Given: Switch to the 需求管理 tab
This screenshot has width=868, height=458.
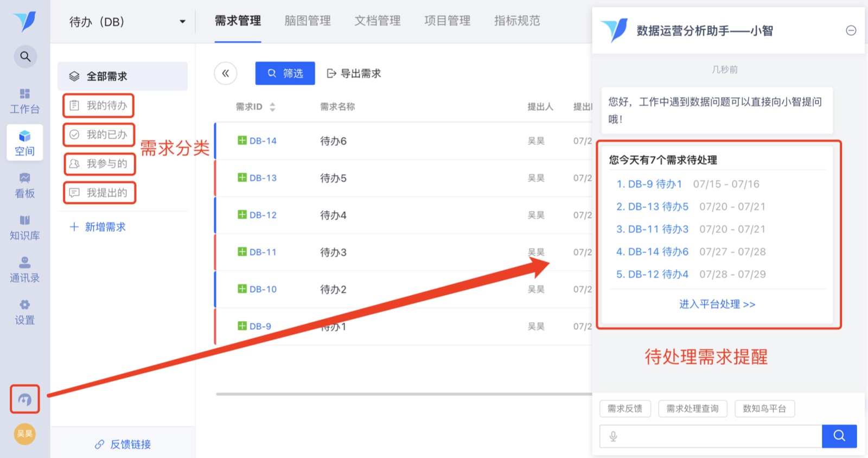Looking at the screenshot, I should [238, 21].
